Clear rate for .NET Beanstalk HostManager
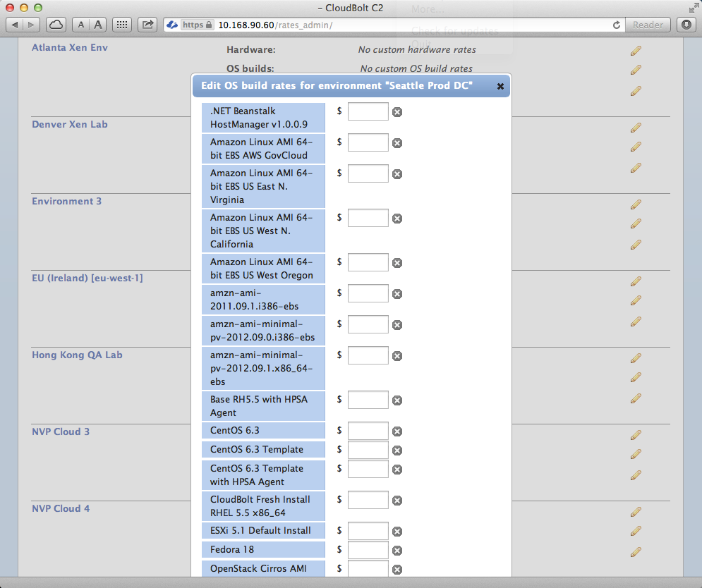Image resolution: width=702 pixels, height=588 pixels. (397, 112)
